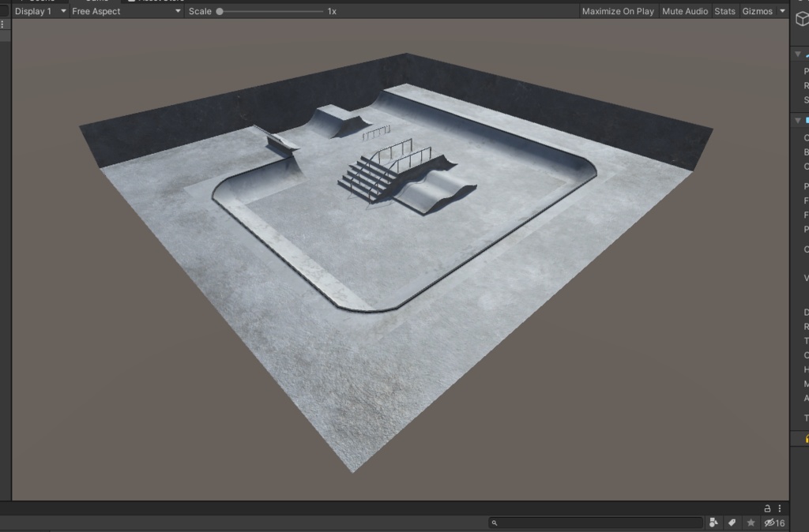Click the Project search field
Screen dimensions: 809x532
(596, 523)
